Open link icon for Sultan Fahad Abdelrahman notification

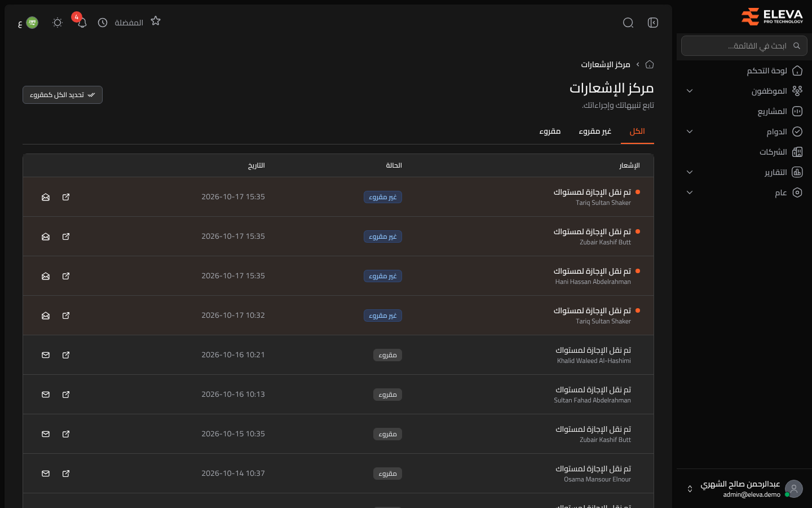[66, 395]
